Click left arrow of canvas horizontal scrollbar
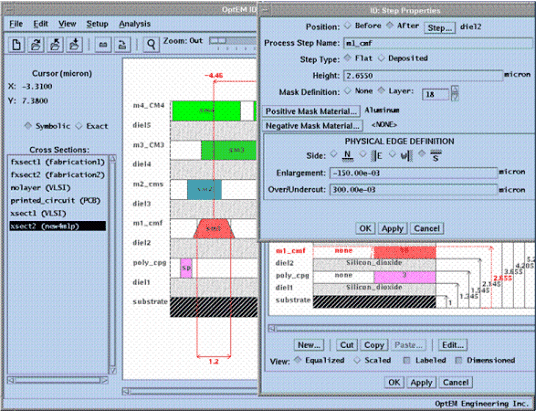Viewport: 536px width, 411px height. point(126,391)
